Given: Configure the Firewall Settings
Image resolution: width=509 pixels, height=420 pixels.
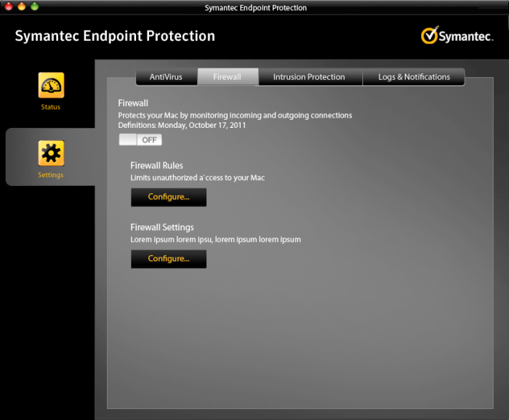Looking at the screenshot, I should [169, 259].
